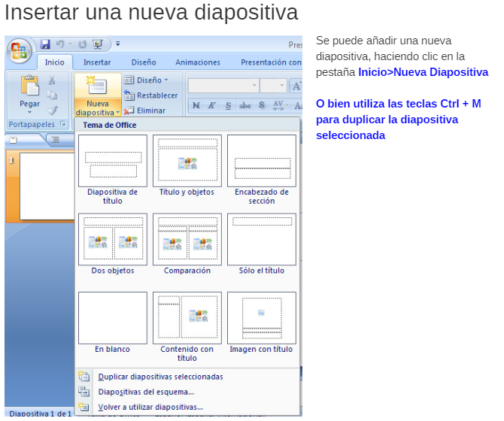Open the Presentación con diapositivas tab
Viewport: 504px width, 421px height.
pyautogui.click(x=271, y=62)
